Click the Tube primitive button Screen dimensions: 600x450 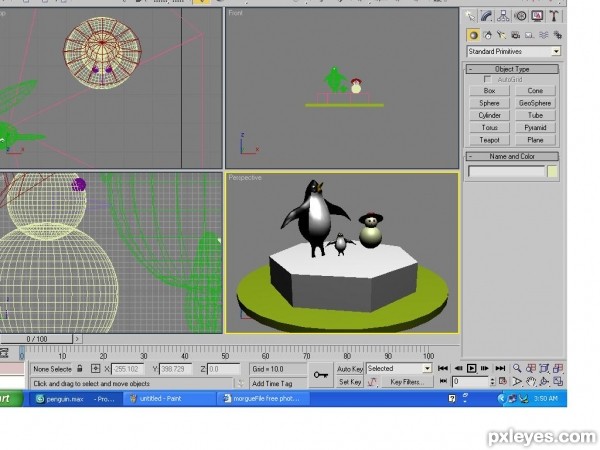[x=535, y=116]
